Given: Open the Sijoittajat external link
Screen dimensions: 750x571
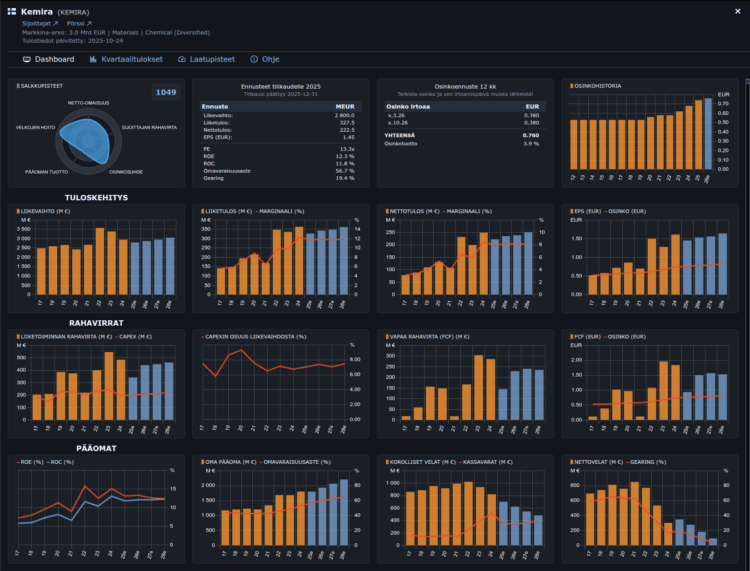Looking at the screenshot, I should [x=40, y=22].
